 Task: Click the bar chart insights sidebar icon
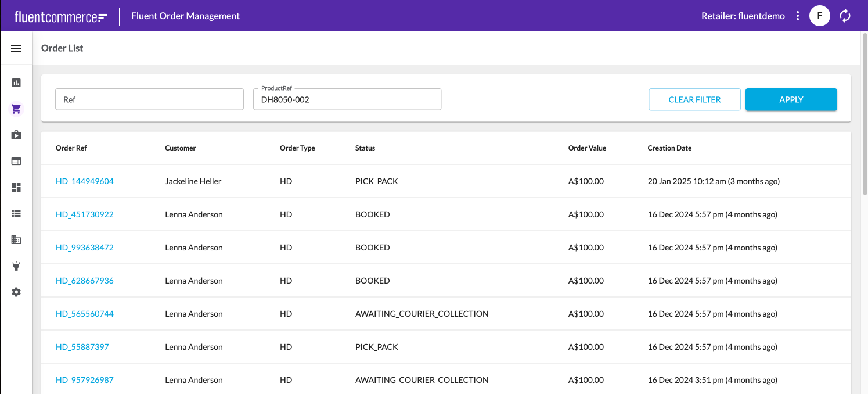tap(16, 83)
